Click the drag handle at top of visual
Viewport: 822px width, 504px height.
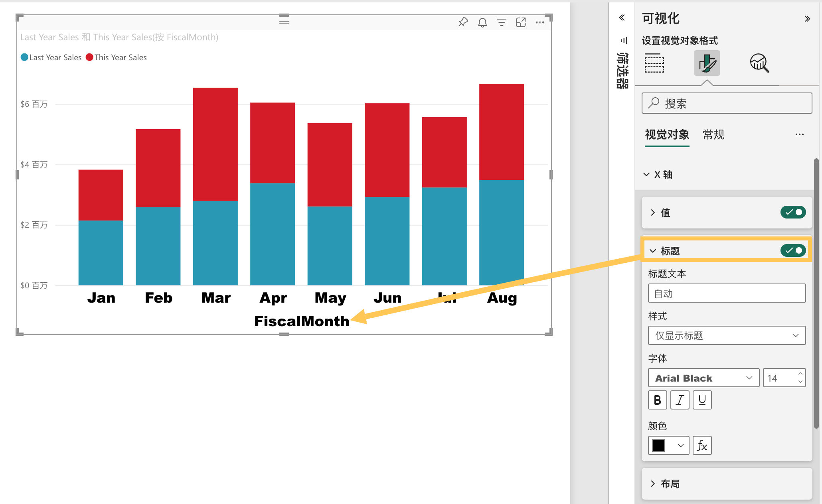284,22
